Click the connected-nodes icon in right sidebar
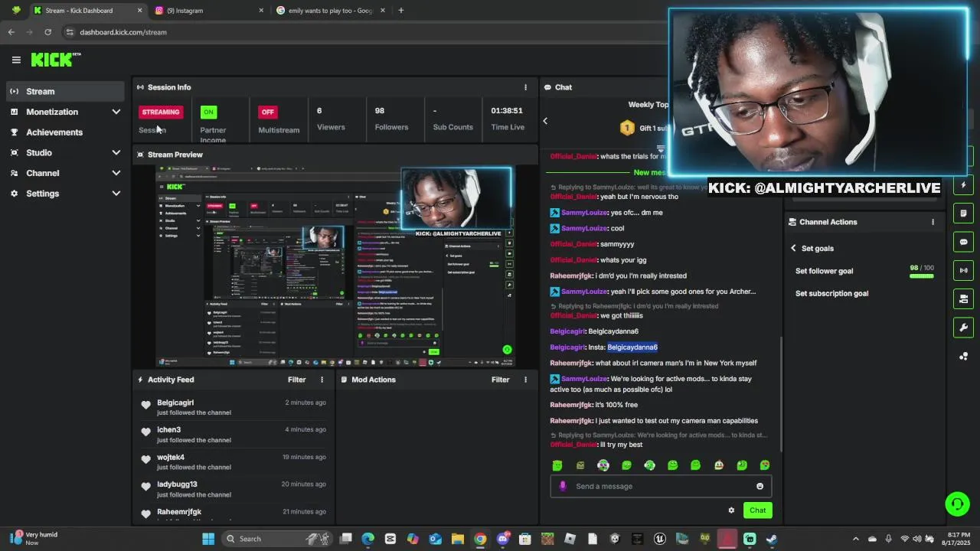Viewport: 980px width, 551px height. [x=964, y=357]
